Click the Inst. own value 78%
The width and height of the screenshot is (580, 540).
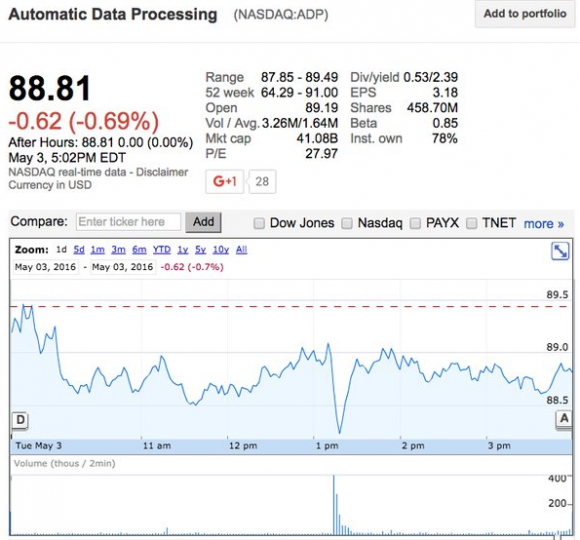point(445,138)
